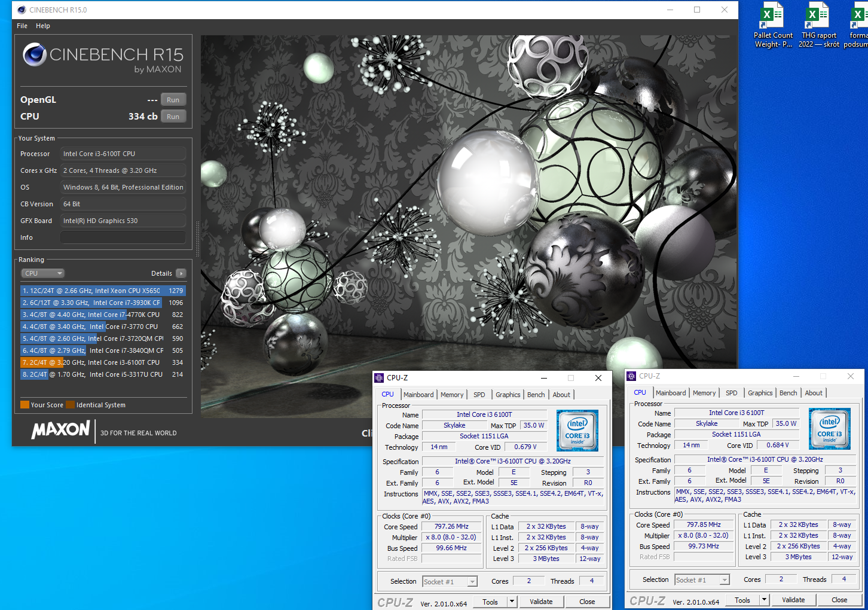Click the panel resize grip beside Your System

click(x=197, y=239)
